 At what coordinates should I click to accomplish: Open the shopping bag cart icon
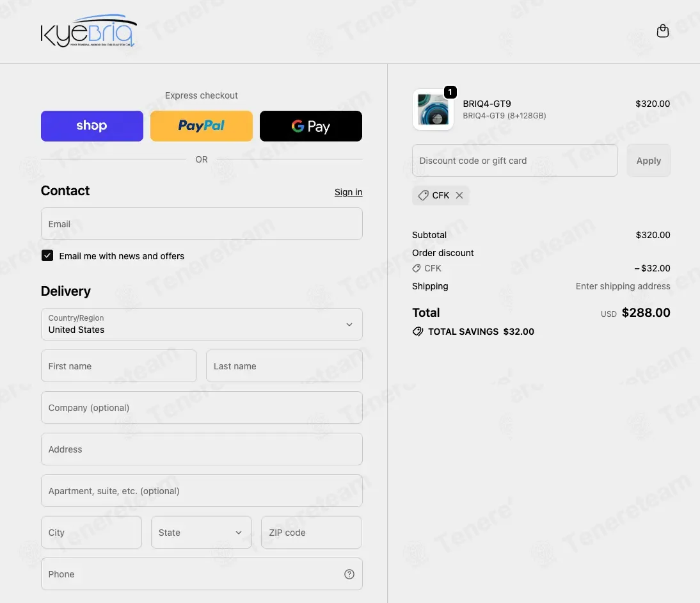click(662, 31)
